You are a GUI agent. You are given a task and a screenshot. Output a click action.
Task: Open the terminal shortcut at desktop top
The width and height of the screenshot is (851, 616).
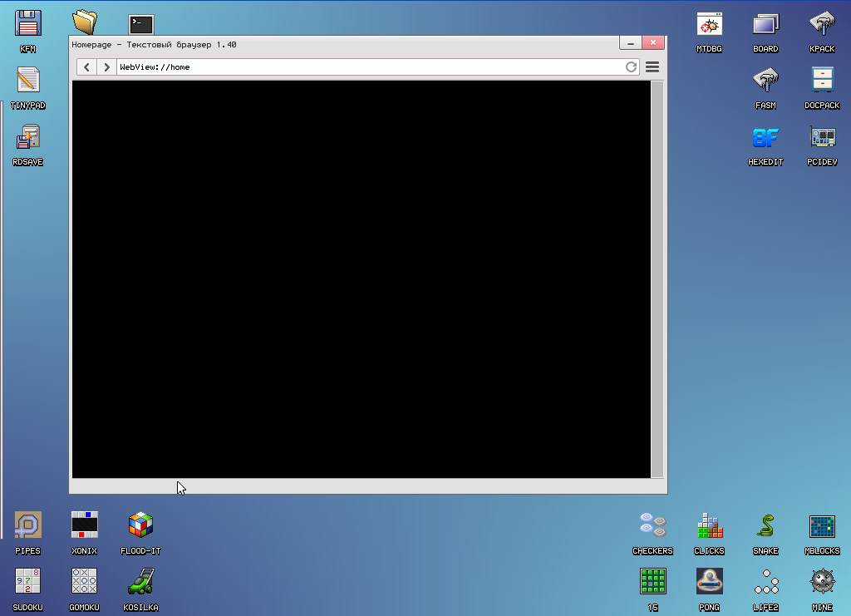(x=140, y=24)
